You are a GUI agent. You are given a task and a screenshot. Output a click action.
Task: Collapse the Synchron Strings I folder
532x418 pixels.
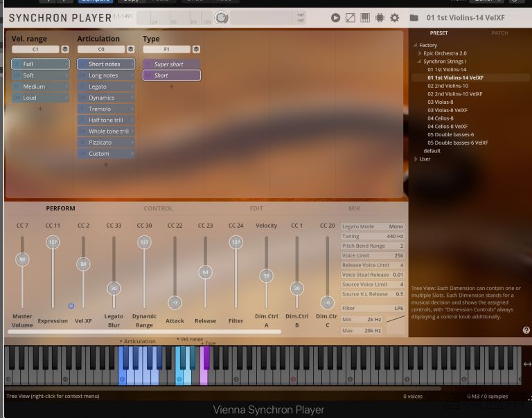point(419,61)
